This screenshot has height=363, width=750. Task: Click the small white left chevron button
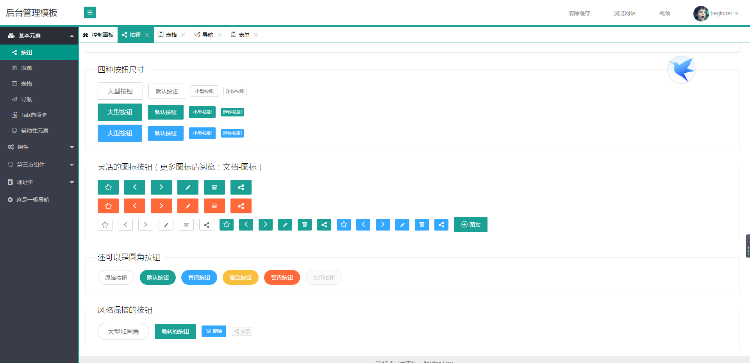coord(125,224)
